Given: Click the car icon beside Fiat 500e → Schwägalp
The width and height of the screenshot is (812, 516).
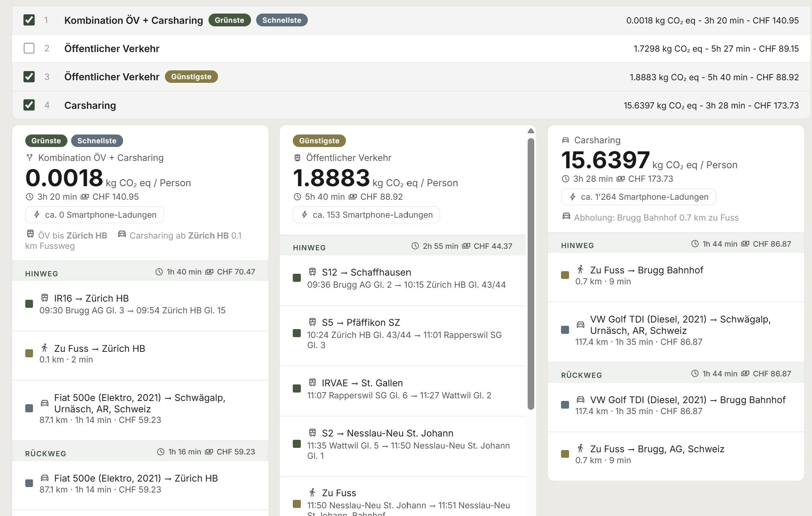Looking at the screenshot, I should coord(45,403).
